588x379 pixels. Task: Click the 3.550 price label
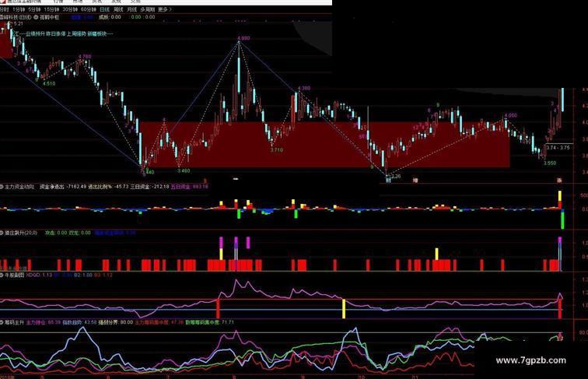click(550, 163)
